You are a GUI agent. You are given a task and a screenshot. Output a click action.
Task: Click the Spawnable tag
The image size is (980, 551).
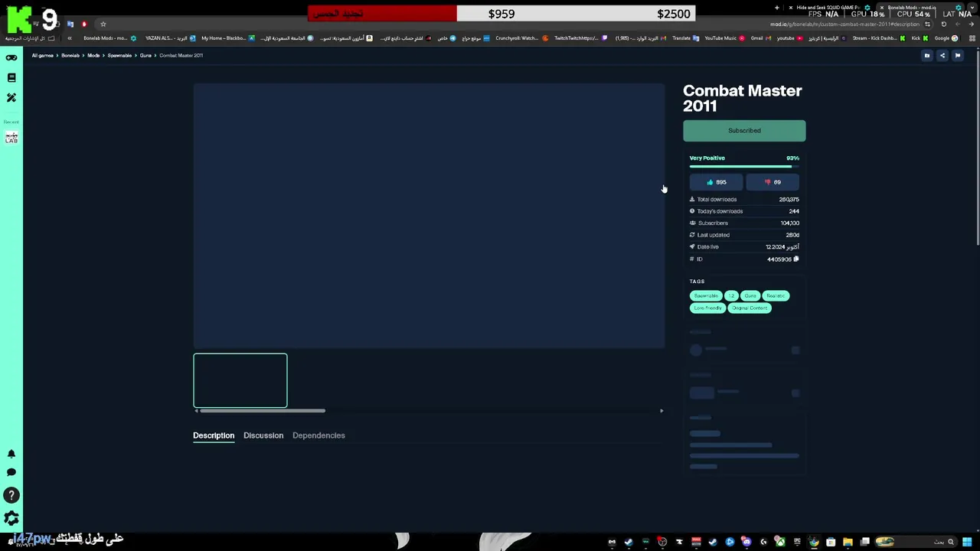(x=706, y=295)
